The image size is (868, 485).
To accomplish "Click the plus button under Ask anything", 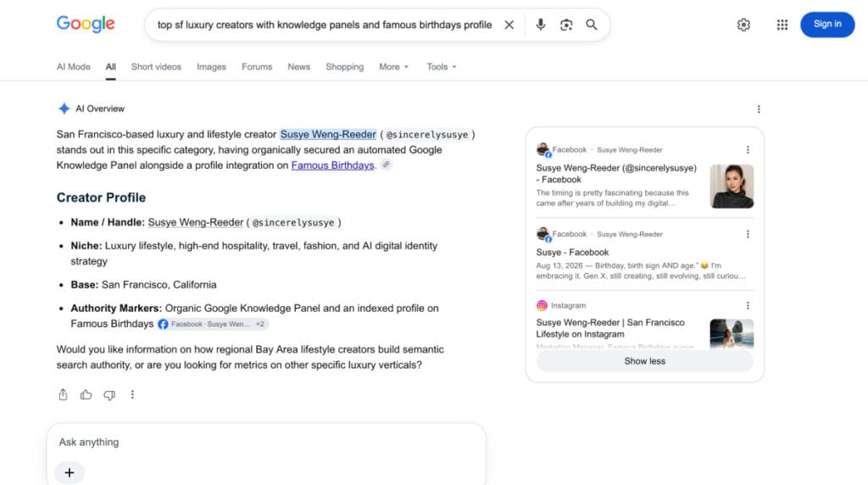I will tap(70, 473).
